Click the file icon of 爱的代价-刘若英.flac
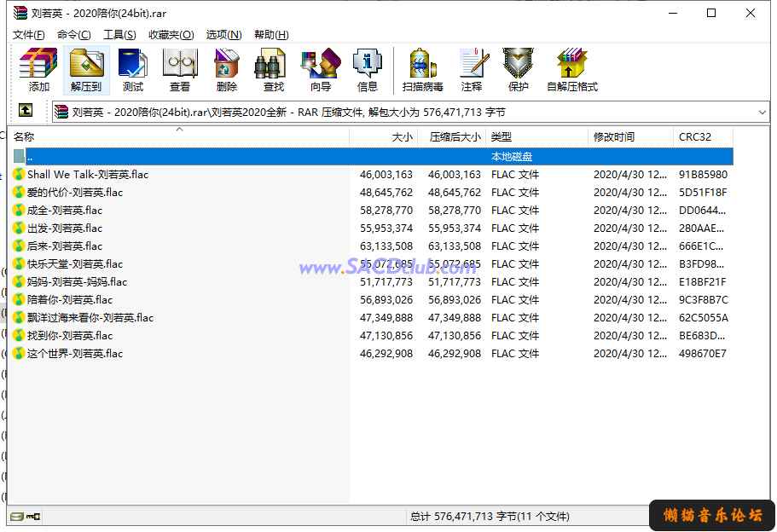The width and height of the screenshot is (777, 532). point(18,192)
